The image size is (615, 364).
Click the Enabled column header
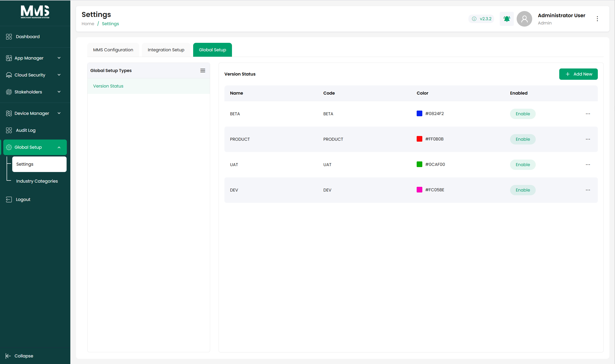pos(519,93)
